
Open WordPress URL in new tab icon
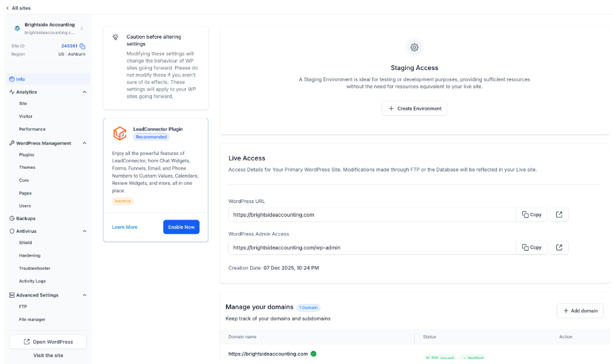click(x=559, y=215)
